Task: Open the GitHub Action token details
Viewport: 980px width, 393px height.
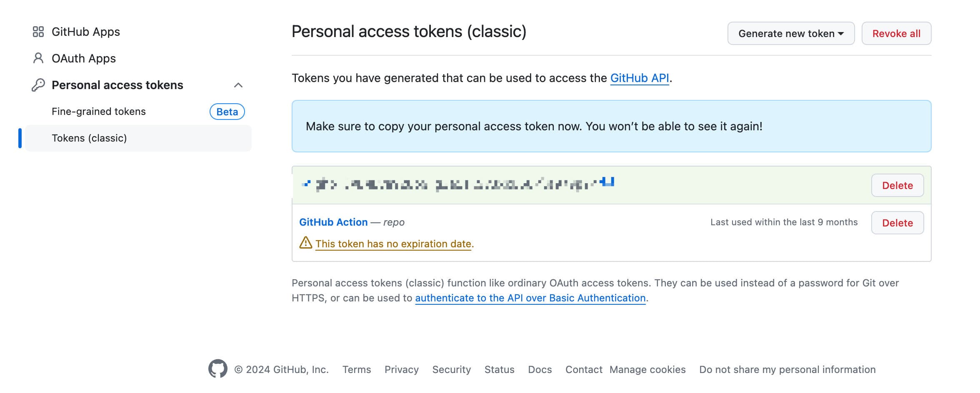Action: pos(333,222)
